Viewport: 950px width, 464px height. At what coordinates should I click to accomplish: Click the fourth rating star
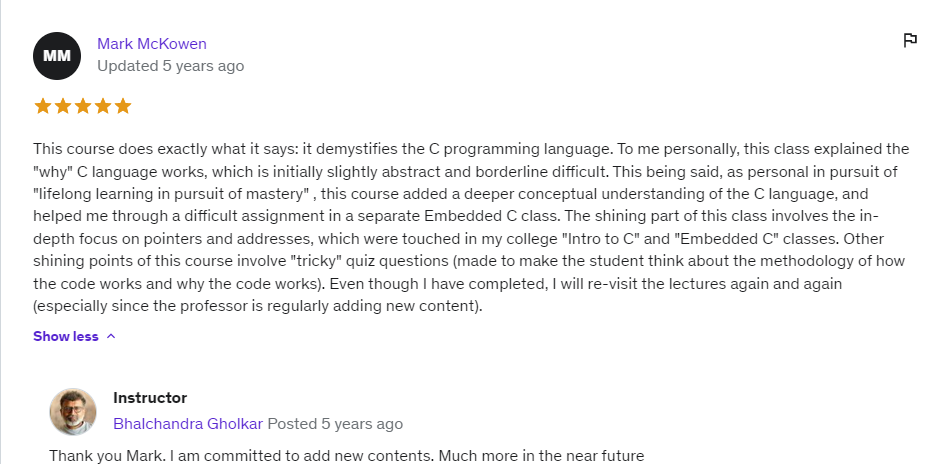(x=103, y=106)
